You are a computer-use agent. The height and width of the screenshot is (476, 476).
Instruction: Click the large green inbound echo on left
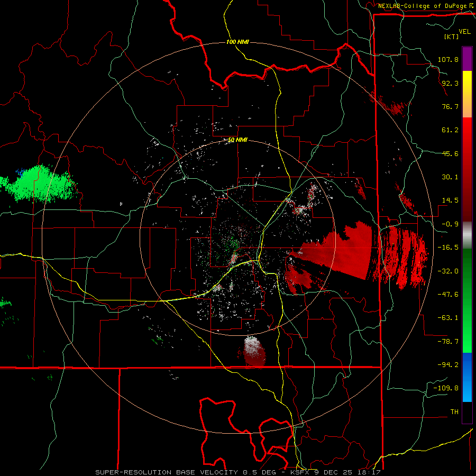click(40, 184)
